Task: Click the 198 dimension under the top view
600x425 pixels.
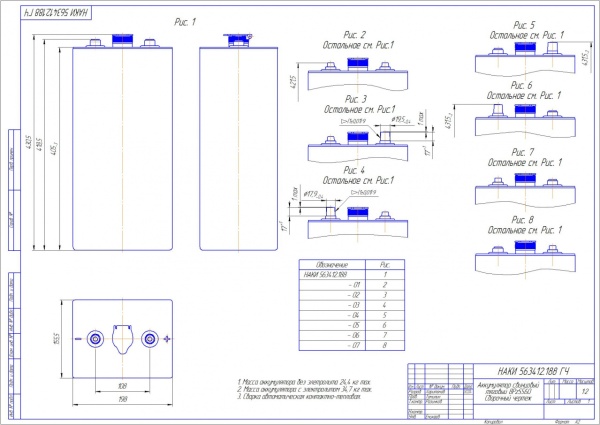Action: (122, 398)
